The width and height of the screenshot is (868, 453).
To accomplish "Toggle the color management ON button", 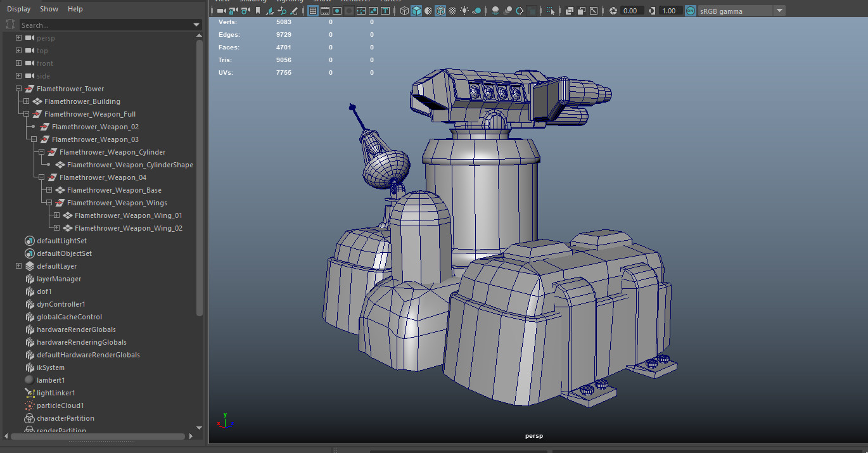I will pos(690,11).
